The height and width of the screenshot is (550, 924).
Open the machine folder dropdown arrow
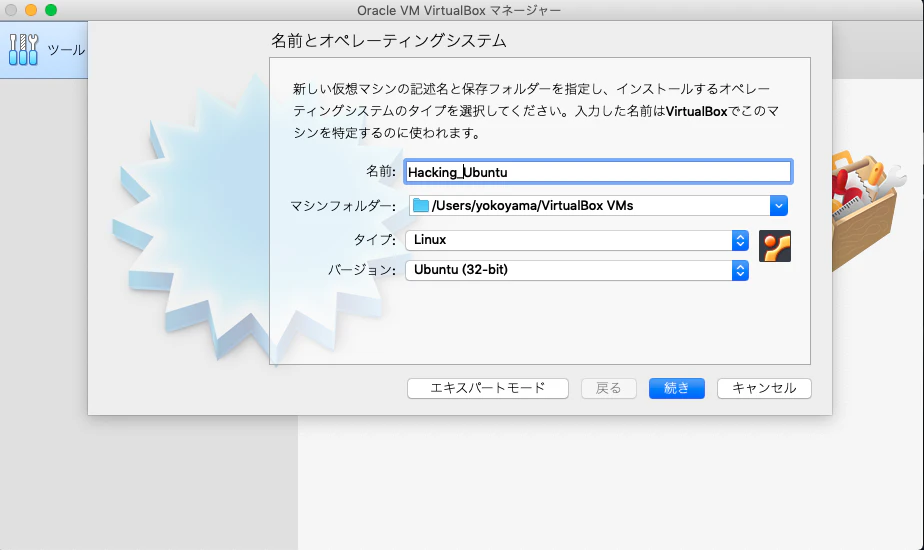click(x=778, y=206)
